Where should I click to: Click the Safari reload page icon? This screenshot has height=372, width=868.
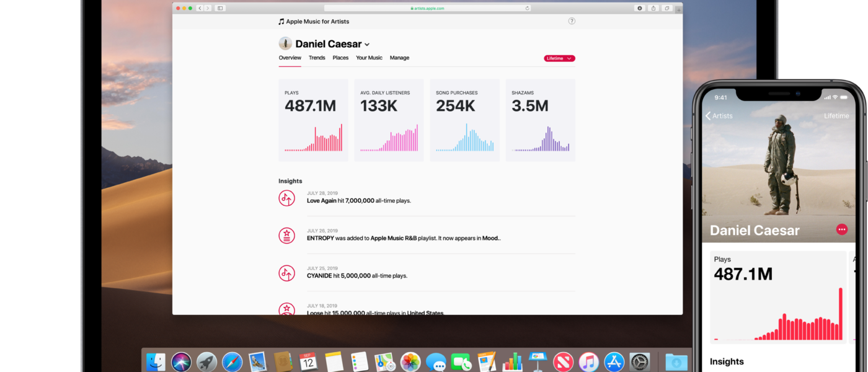[x=528, y=8]
